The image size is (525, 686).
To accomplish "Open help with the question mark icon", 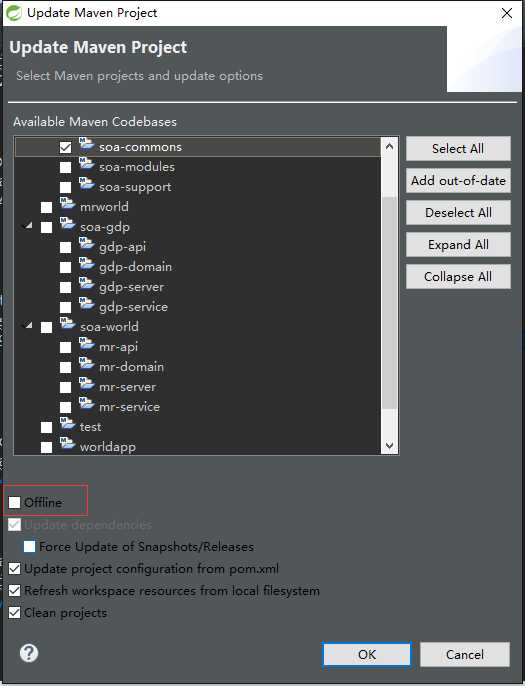I will click(x=29, y=653).
